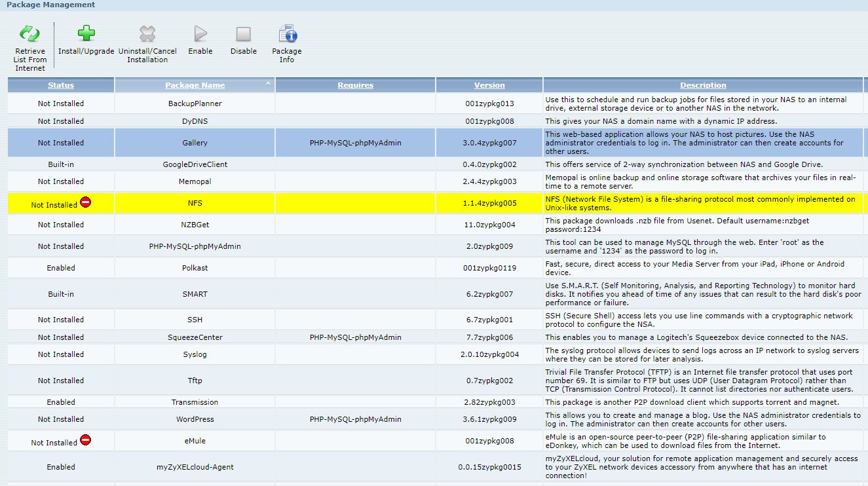
Task: Click Not Installed status of Syslog
Action: tap(61, 354)
